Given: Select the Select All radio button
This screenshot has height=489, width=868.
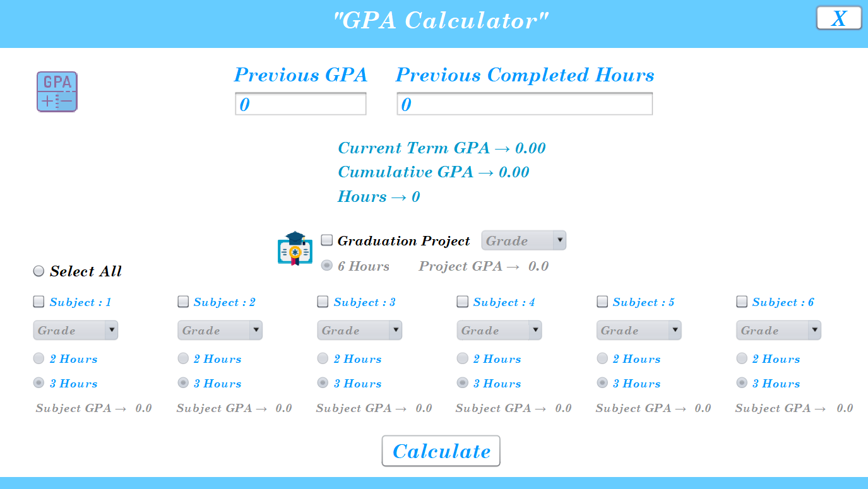Looking at the screenshot, I should pyautogui.click(x=38, y=271).
